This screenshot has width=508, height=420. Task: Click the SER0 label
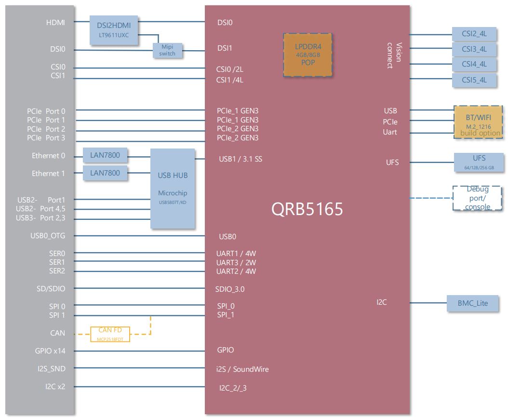coord(57,254)
